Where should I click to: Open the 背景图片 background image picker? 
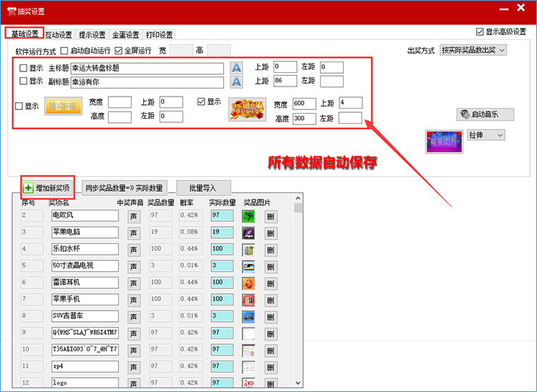pos(443,142)
